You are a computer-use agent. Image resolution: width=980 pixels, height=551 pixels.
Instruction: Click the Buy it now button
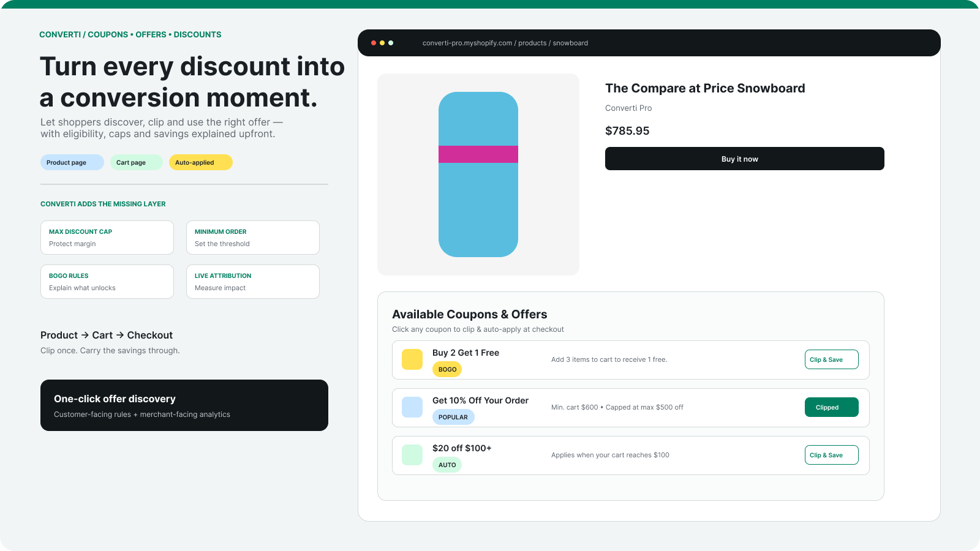(745, 159)
